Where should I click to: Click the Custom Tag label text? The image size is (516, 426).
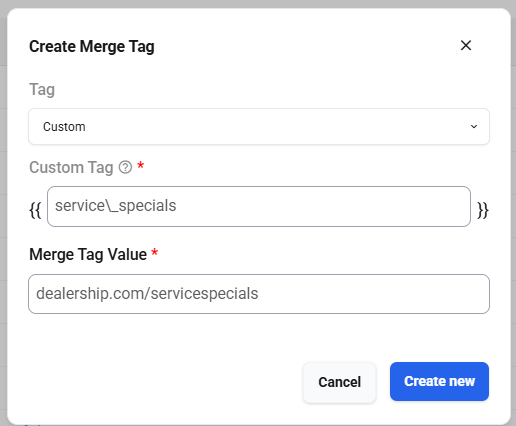click(x=71, y=167)
